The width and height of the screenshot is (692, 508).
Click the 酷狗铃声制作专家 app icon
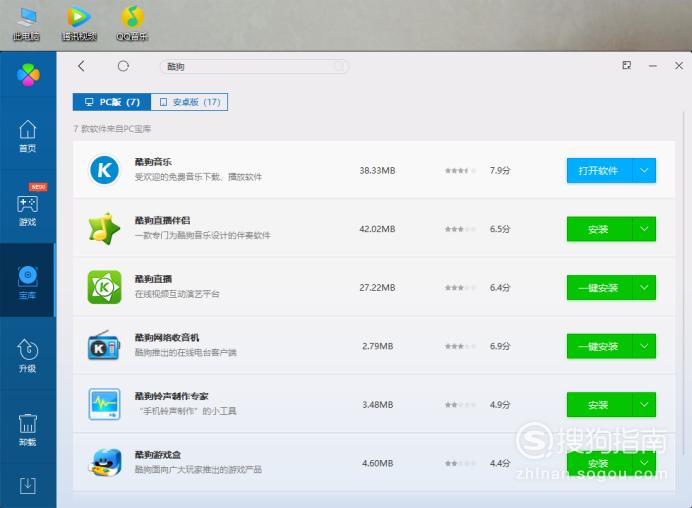104,404
